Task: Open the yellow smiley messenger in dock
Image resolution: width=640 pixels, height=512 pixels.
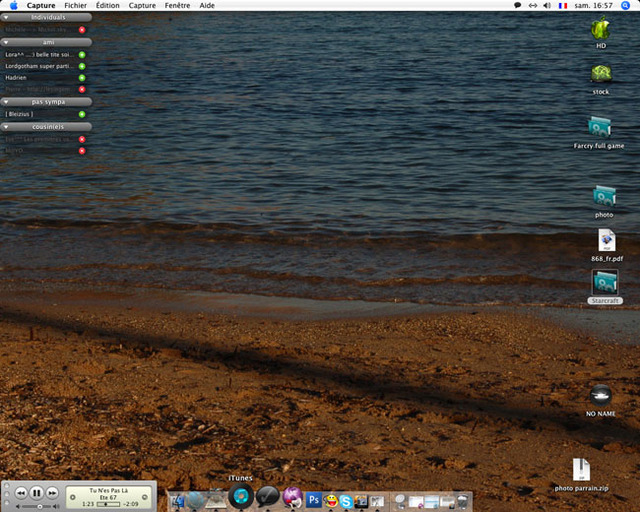Action: (331, 501)
